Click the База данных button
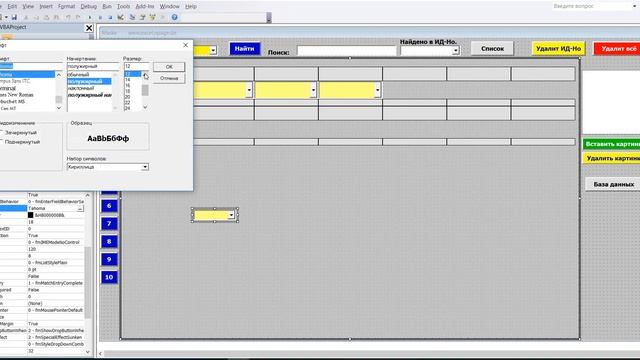 coord(613,184)
